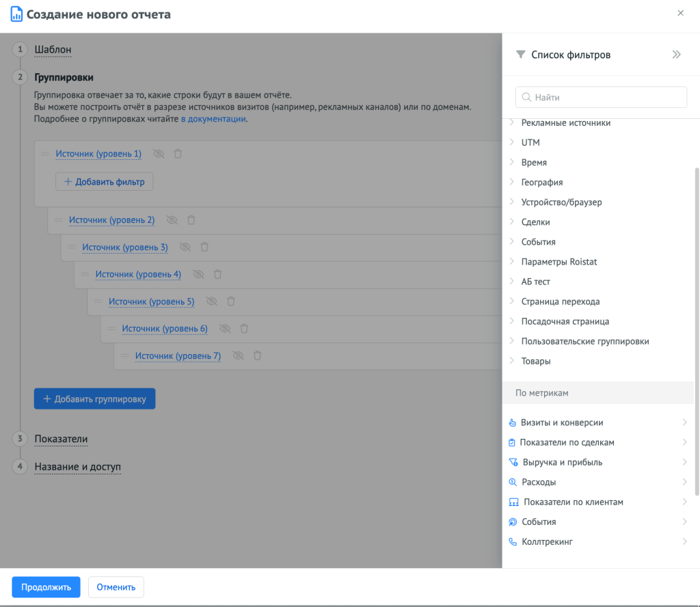Select the Группировки step heading
The height and width of the screenshot is (607, 700).
point(64,77)
